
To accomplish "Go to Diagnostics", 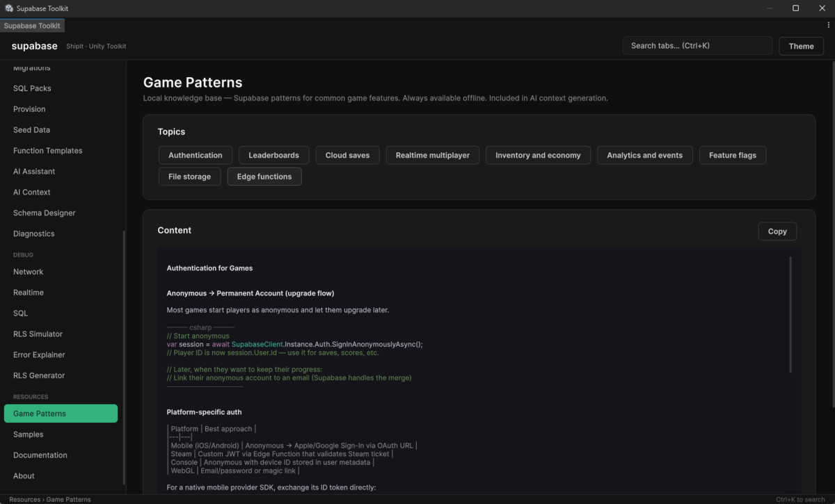I will [x=33, y=234].
